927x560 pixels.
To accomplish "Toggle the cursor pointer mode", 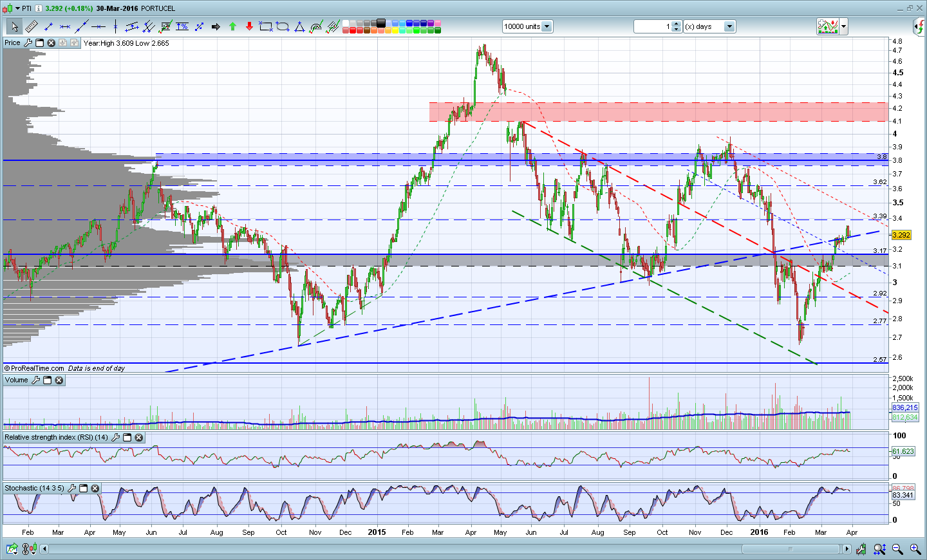I will click(x=14, y=26).
